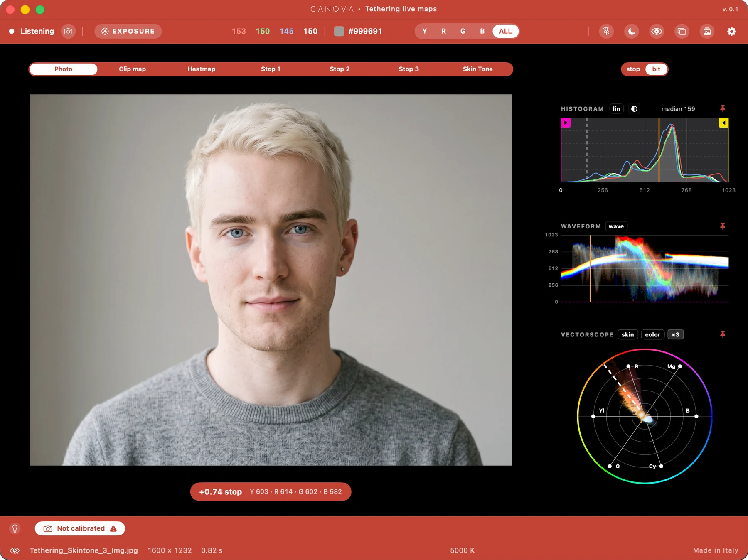This screenshot has width=748, height=560.
Task: Change vectorscope x3 zoom level
Action: click(675, 335)
